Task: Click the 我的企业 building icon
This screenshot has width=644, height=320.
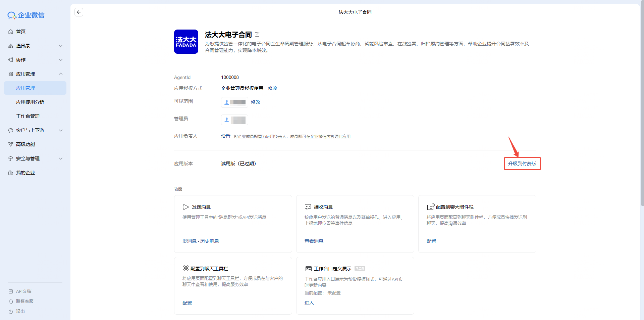Action: [11, 173]
